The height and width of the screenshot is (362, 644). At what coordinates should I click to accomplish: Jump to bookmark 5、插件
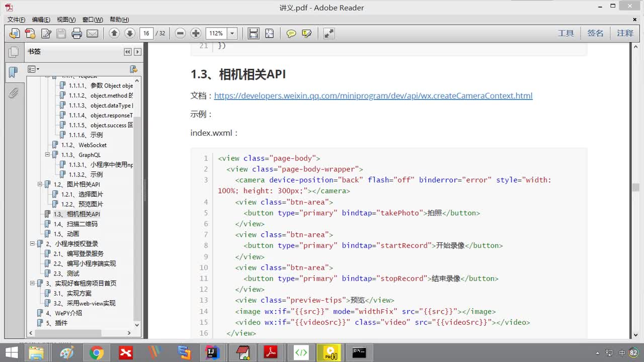tap(56, 323)
